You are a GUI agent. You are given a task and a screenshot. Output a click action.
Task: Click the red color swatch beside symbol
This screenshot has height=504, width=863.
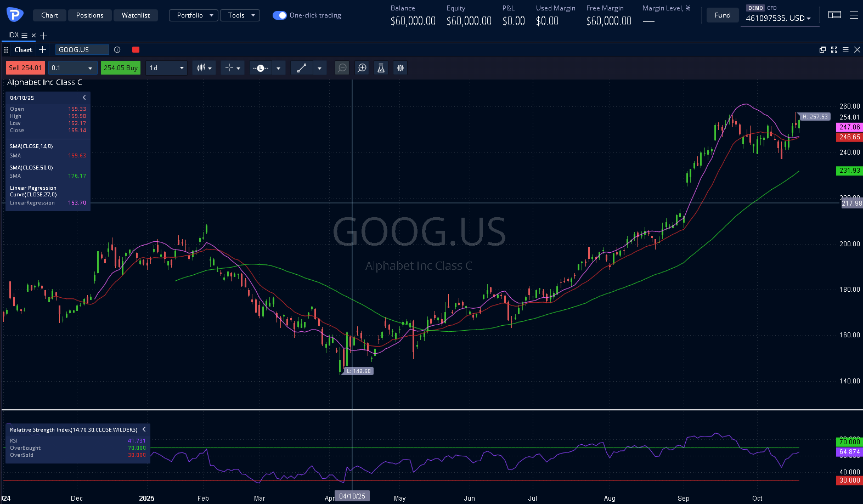[136, 50]
